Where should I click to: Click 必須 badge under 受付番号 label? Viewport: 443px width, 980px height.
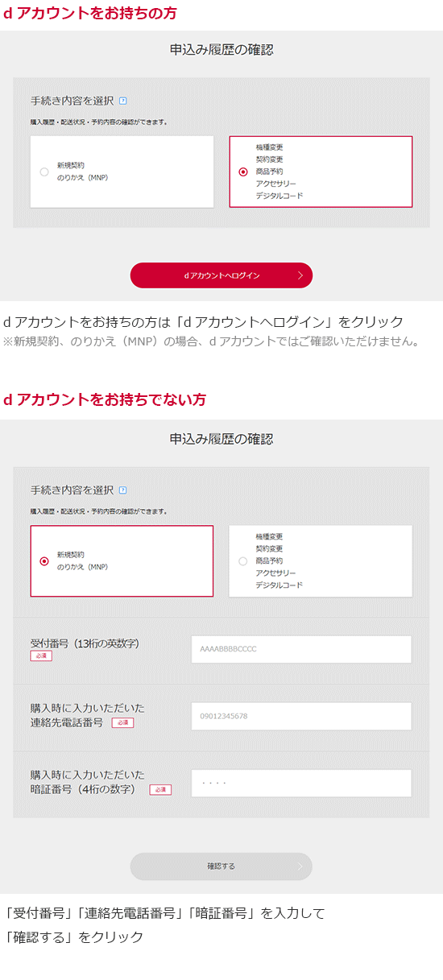pos(41,656)
